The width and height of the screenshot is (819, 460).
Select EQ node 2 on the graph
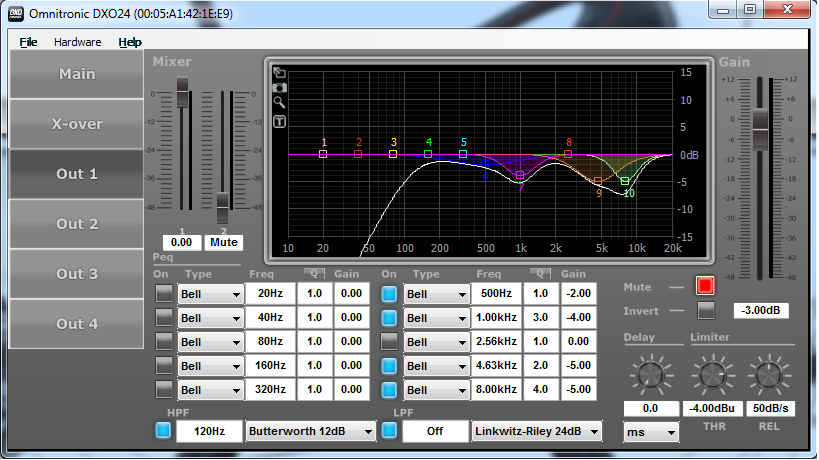point(358,154)
